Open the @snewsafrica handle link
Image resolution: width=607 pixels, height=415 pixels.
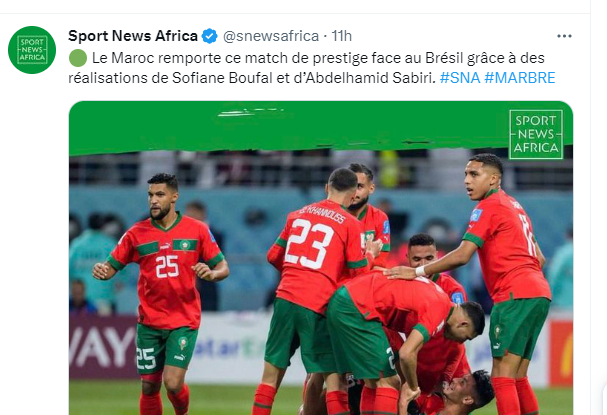[271, 36]
